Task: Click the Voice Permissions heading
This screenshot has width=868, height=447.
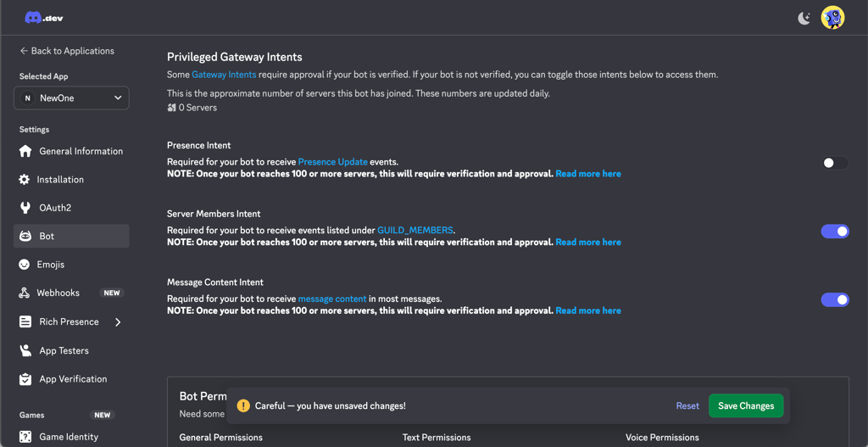Action: [662, 438]
